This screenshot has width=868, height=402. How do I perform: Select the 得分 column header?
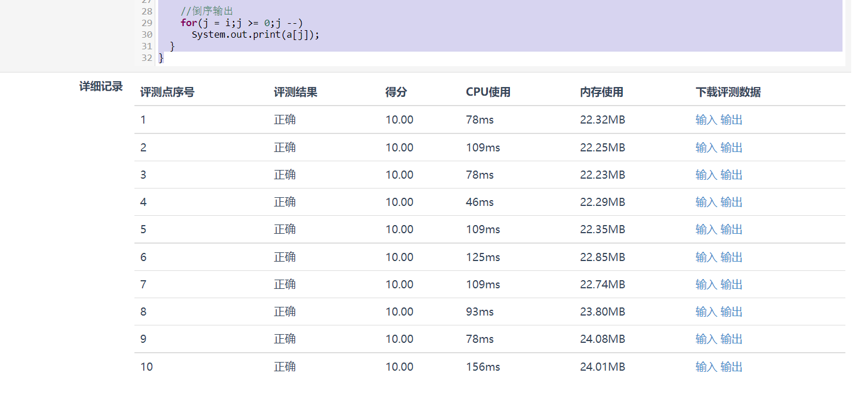[x=396, y=92]
